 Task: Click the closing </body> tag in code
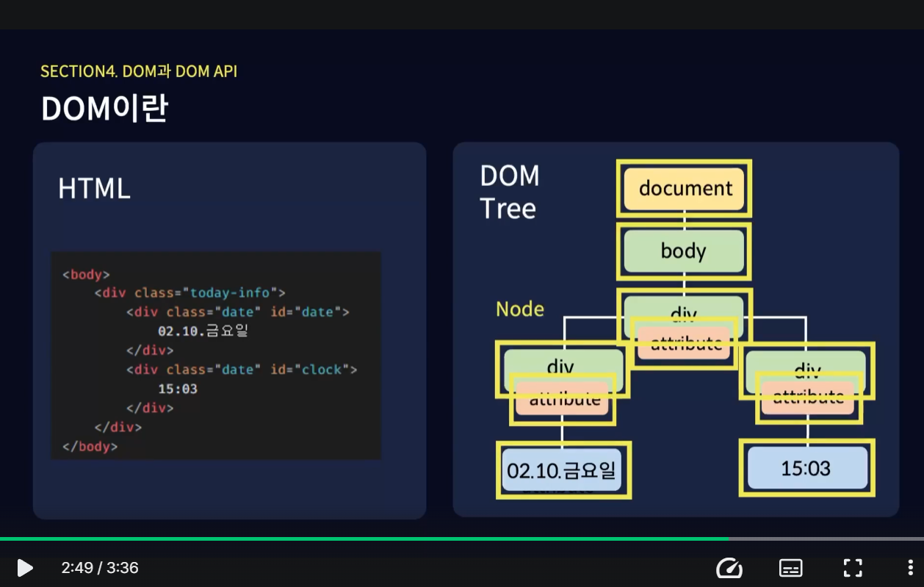tap(90, 447)
